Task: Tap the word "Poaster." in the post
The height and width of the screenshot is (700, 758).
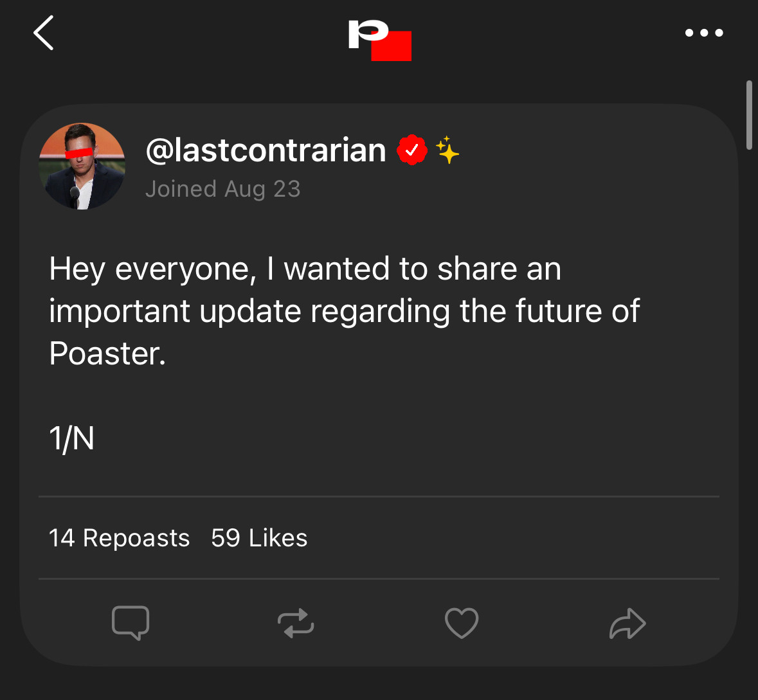Action: tap(107, 354)
